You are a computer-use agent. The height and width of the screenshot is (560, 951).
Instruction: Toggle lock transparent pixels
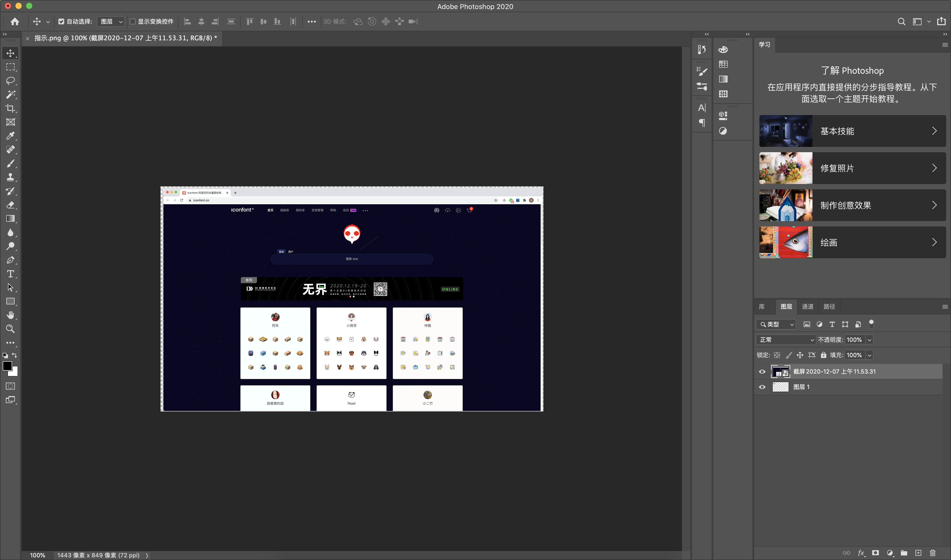tap(777, 355)
